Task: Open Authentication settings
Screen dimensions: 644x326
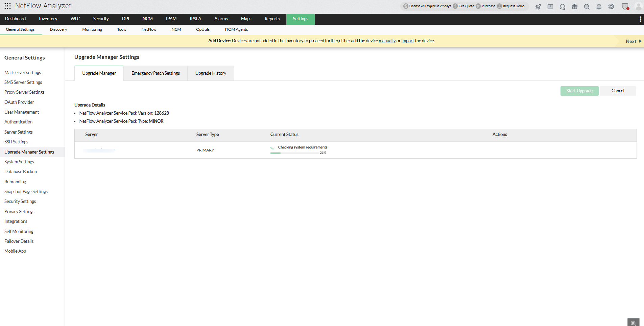Action: pos(19,122)
